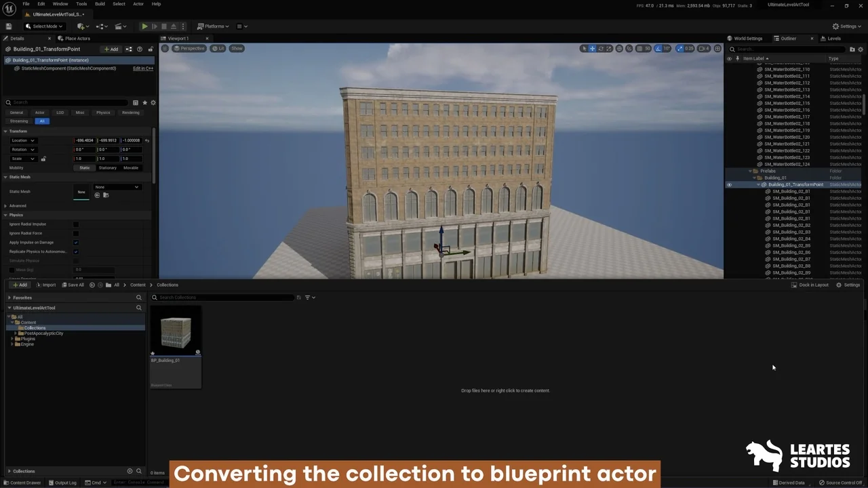The height and width of the screenshot is (488, 868).
Task: Uncheck Apply Impulse on Damage
Action: 76,243
